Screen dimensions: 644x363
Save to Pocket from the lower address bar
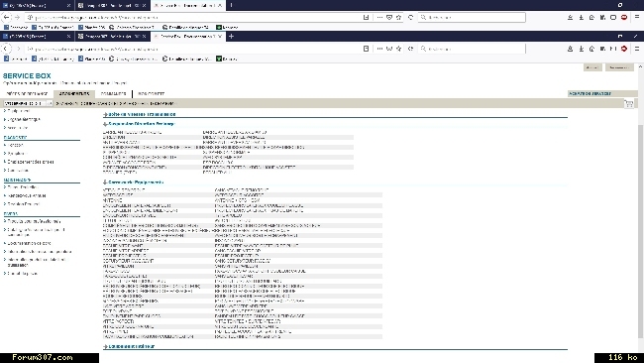pyautogui.click(x=389, y=49)
